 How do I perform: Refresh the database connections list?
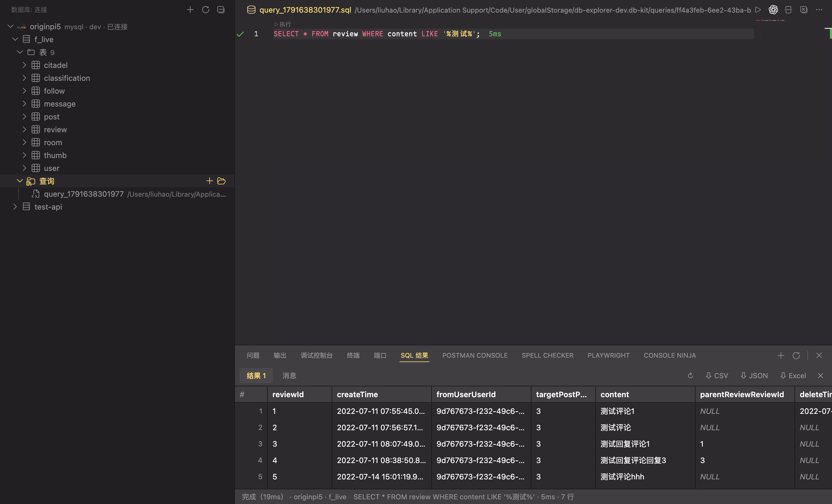[205, 10]
